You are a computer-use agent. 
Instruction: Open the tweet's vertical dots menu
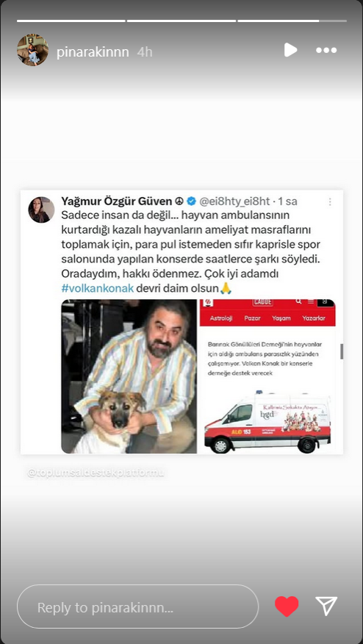(330, 201)
